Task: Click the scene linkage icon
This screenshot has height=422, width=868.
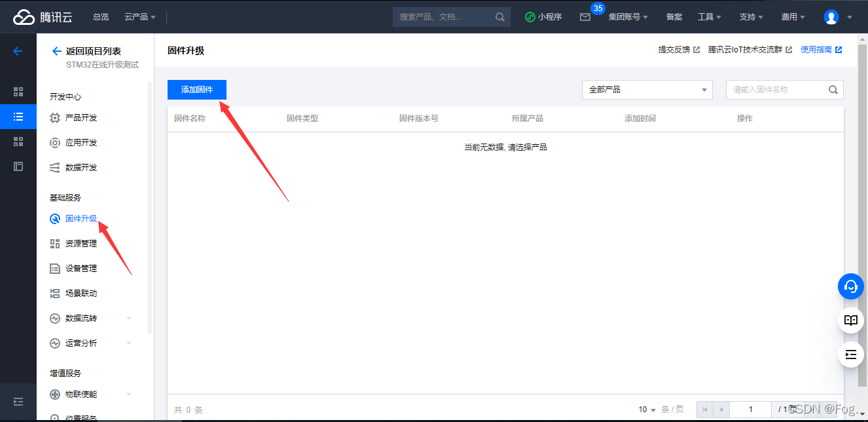Action: (55, 294)
